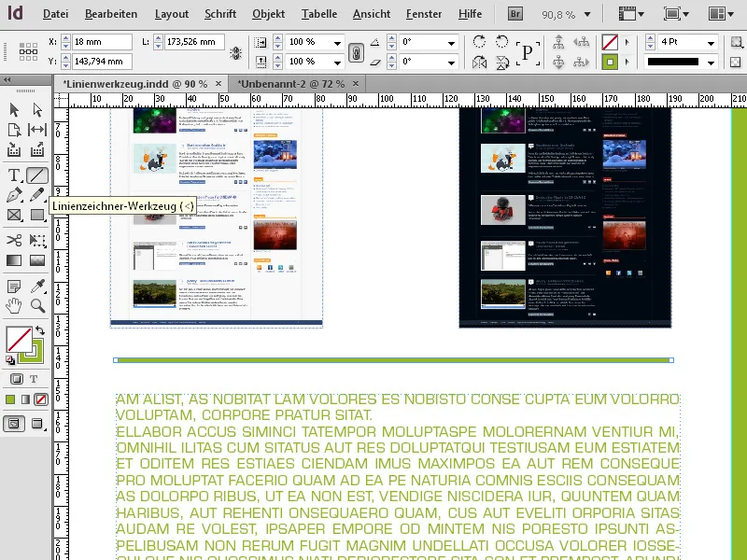Image resolution: width=747 pixels, height=560 pixels.
Task: Toggle formatting affects container
Action: click(x=16, y=379)
